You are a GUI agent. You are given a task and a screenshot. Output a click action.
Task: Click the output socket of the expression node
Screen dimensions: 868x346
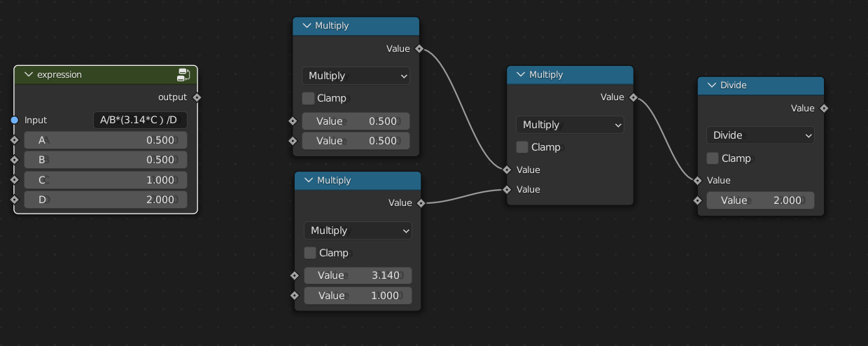pos(197,97)
